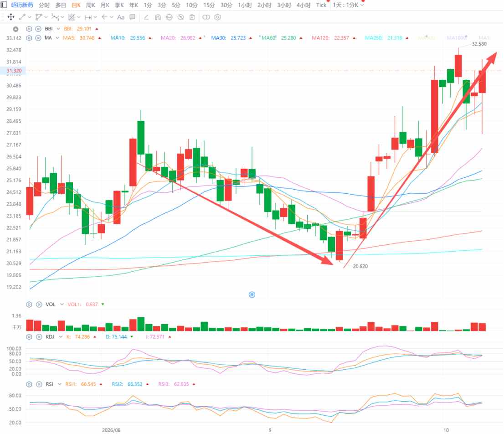Choose the arrow annotation tool
This screenshot has width=504, height=434.
104,17
